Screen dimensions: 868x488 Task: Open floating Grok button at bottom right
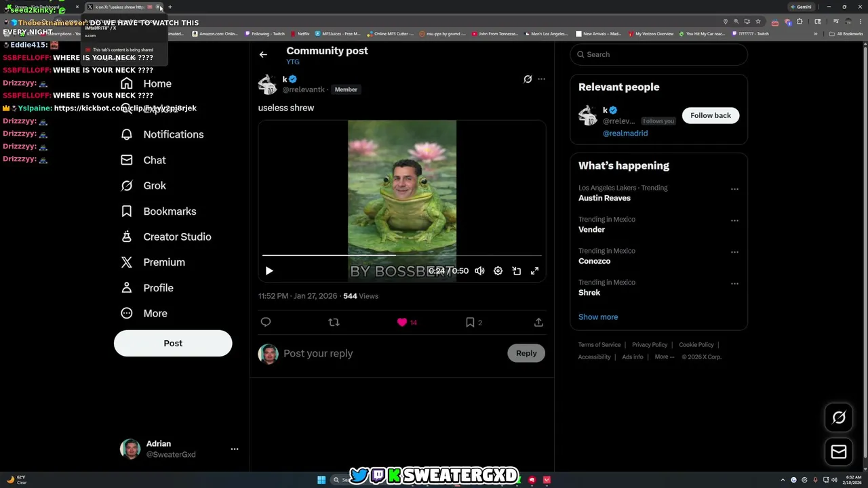(x=839, y=418)
